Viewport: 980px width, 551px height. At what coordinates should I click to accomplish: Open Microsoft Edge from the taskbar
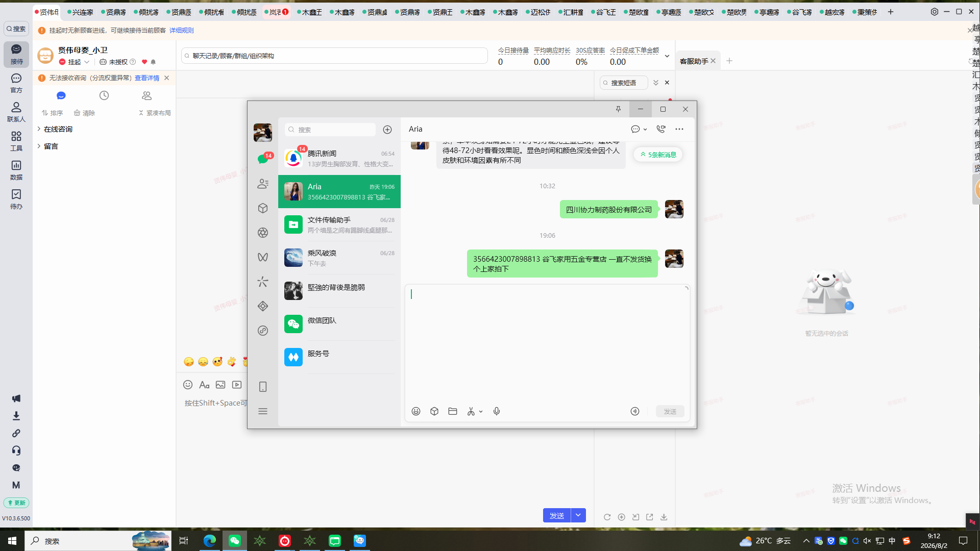[x=209, y=541]
